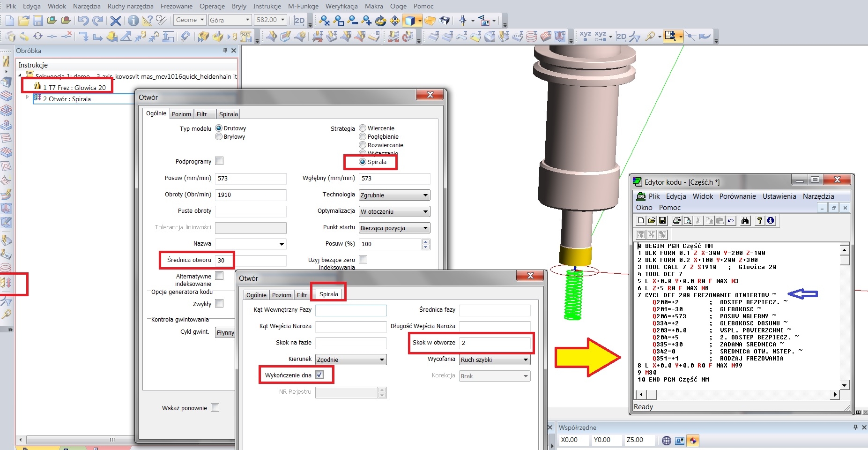868x450 pixels.
Task: Open the Kierunek Zgodnie dropdown
Action: (351, 360)
